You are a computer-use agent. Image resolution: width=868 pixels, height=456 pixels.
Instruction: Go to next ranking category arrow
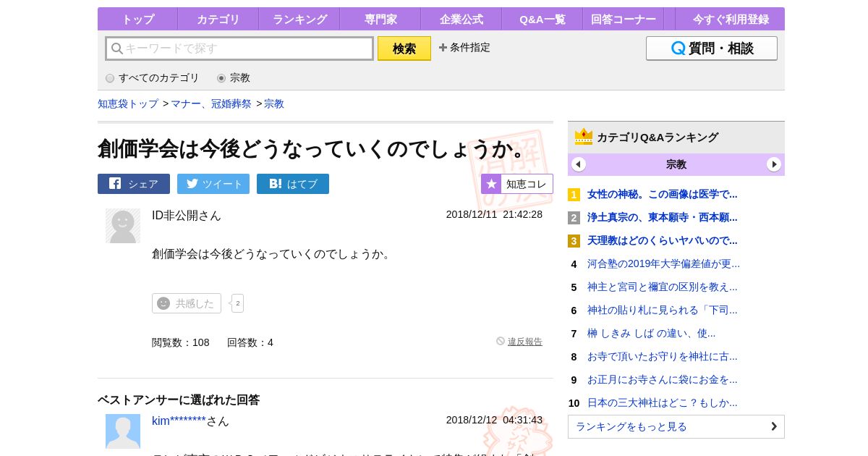[x=774, y=164]
